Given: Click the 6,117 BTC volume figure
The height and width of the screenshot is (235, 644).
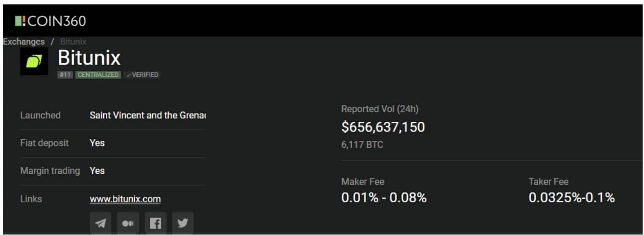Looking at the screenshot, I should click(362, 145).
